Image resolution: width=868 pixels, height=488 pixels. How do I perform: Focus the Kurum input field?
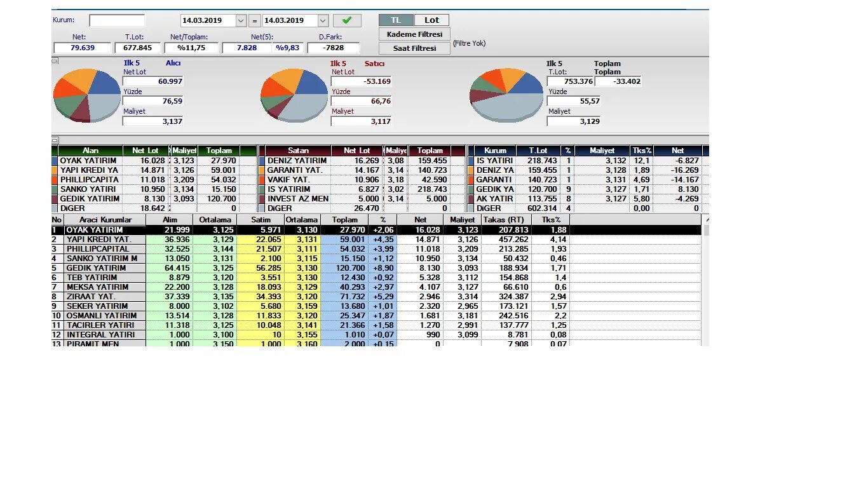point(117,20)
